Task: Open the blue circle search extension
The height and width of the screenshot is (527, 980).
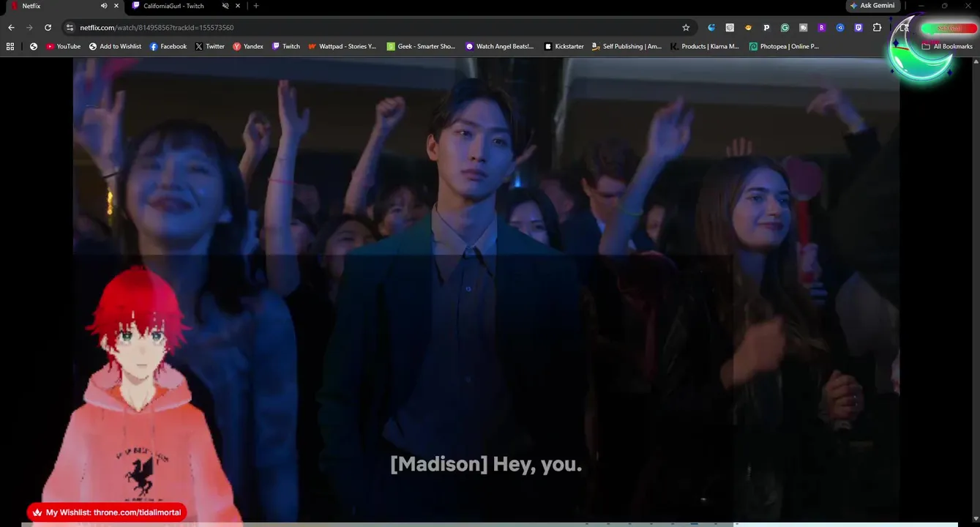Action: pos(840,28)
